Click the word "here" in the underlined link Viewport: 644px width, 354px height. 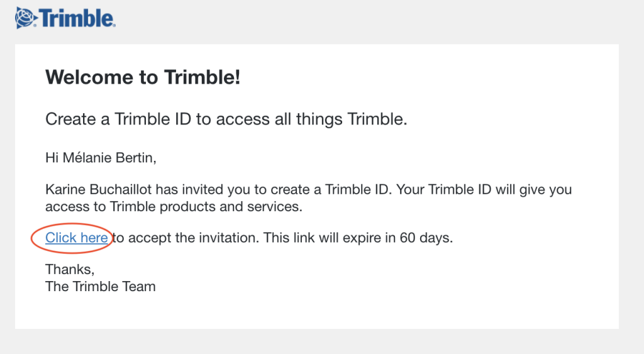[94, 238]
